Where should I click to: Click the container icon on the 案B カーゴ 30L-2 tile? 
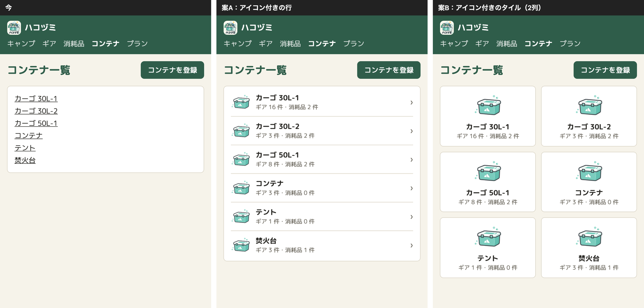tap(589, 105)
